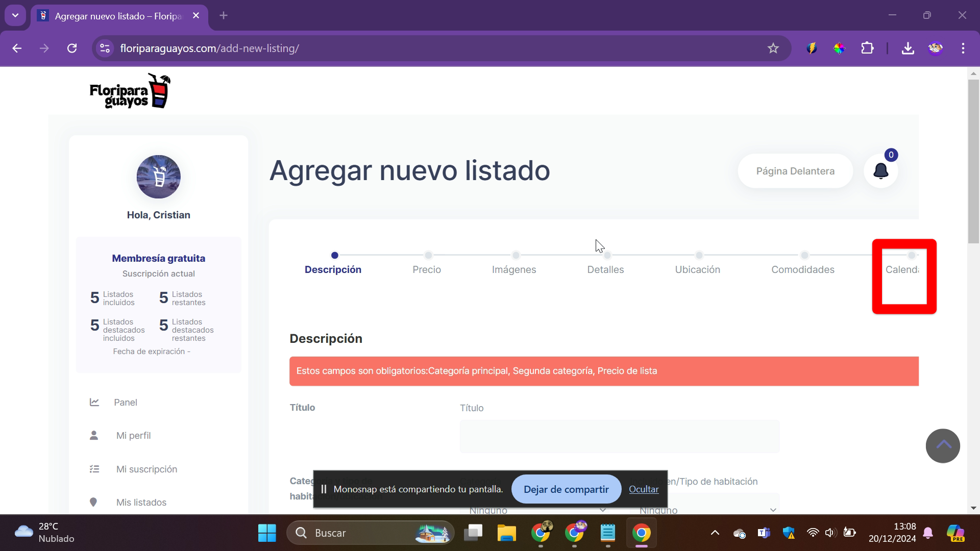Open Mis listados from sidebar
The height and width of the screenshot is (551, 980).
(x=141, y=502)
